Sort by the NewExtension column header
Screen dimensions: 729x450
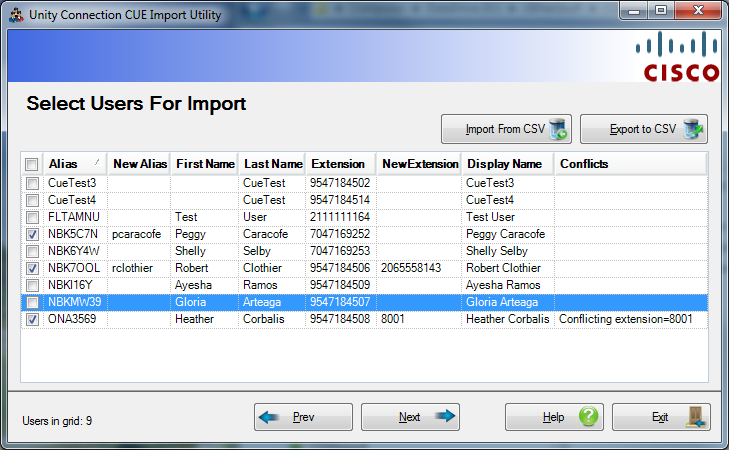pos(419,164)
